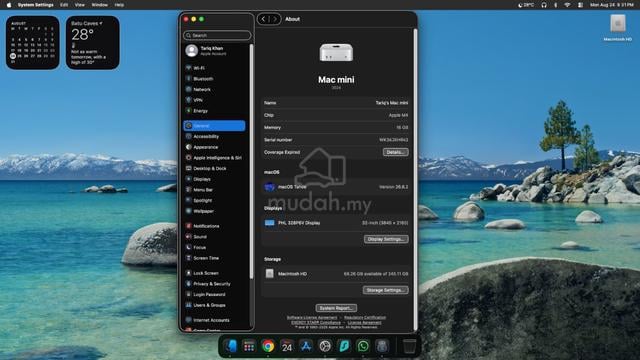Click the headphones icon in menu bar
Image resolution: width=640 pixels, height=360 pixels.
tap(544, 5)
